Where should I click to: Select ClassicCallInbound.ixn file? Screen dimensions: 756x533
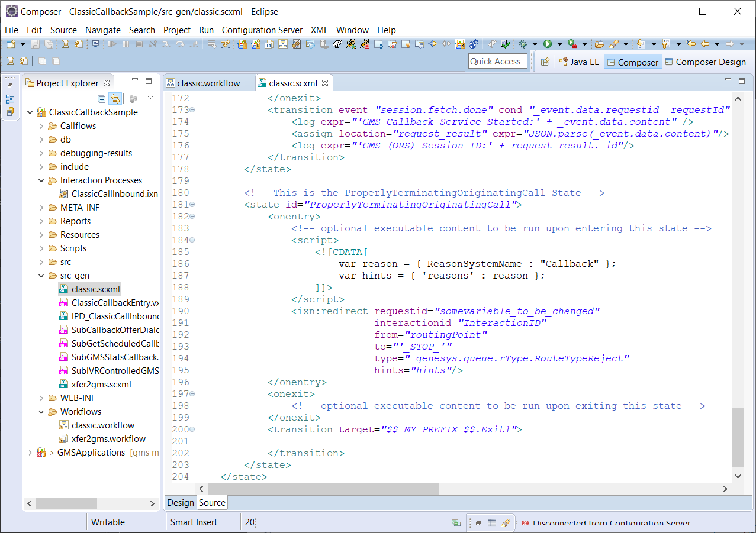tap(108, 194)
